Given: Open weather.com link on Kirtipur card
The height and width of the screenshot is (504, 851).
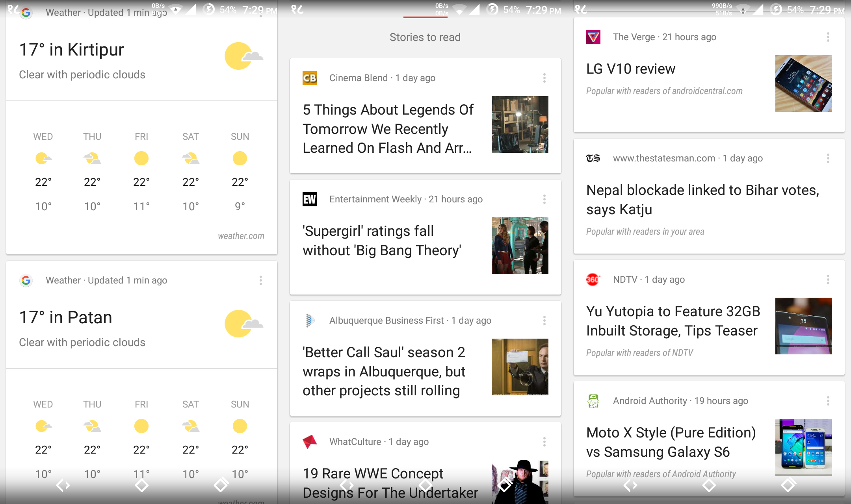Looking at the screenshot, I should tap(241, 236).
